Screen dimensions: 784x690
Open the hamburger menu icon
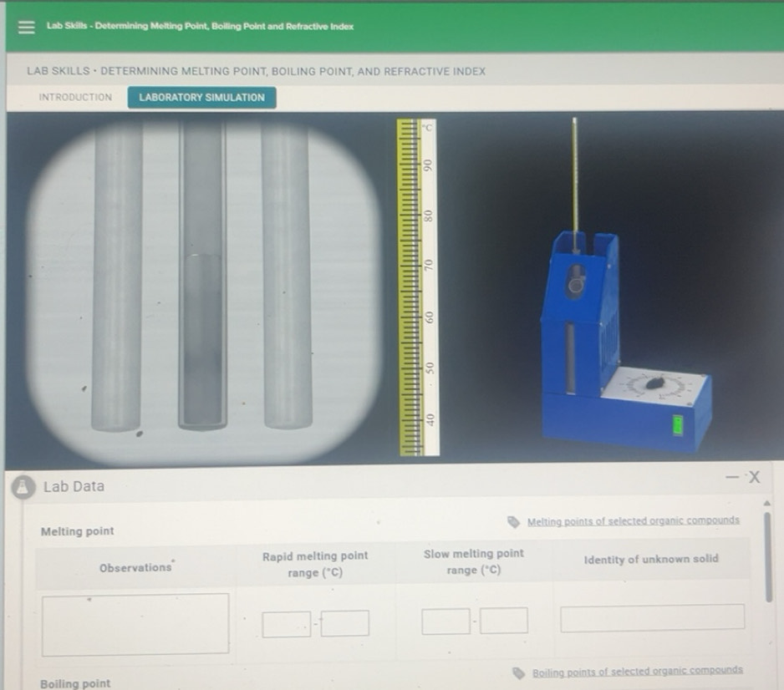[27, 27]
